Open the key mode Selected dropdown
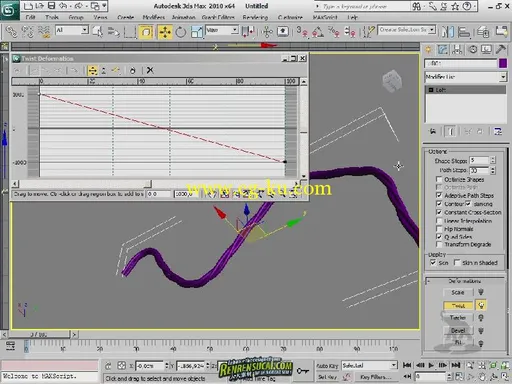 pyautogui.click(x=369, y=365)
